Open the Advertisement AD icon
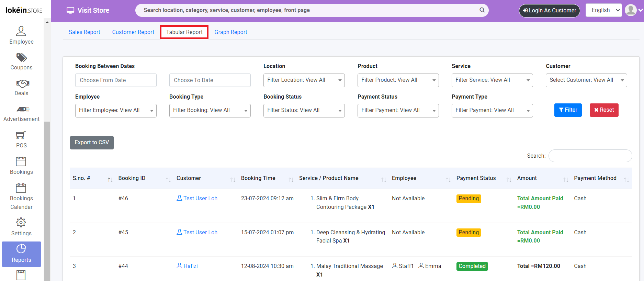This screenshot has height=281, width=644. point(23,109)
